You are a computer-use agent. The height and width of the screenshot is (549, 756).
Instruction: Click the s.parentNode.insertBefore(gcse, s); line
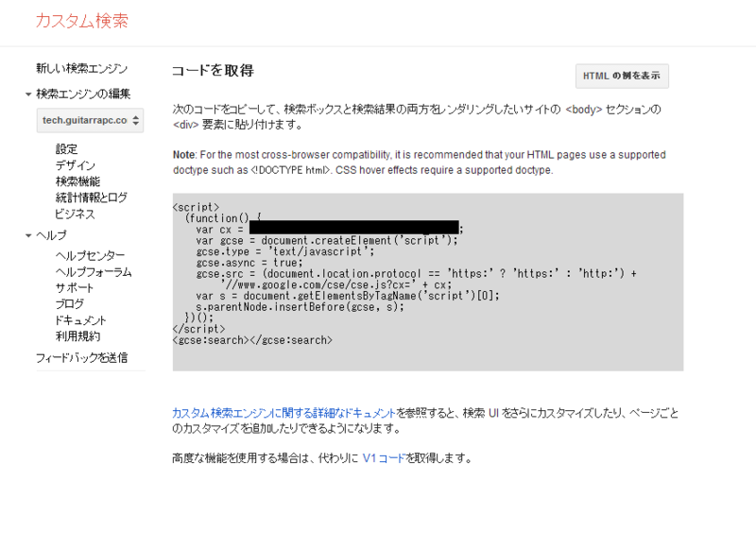300,307
